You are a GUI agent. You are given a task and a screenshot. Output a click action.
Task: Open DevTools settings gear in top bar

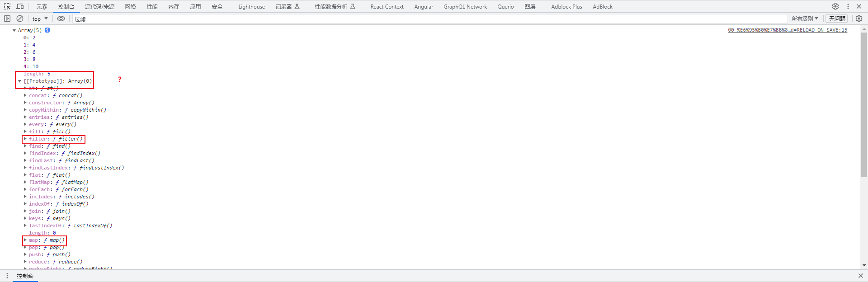835,6
